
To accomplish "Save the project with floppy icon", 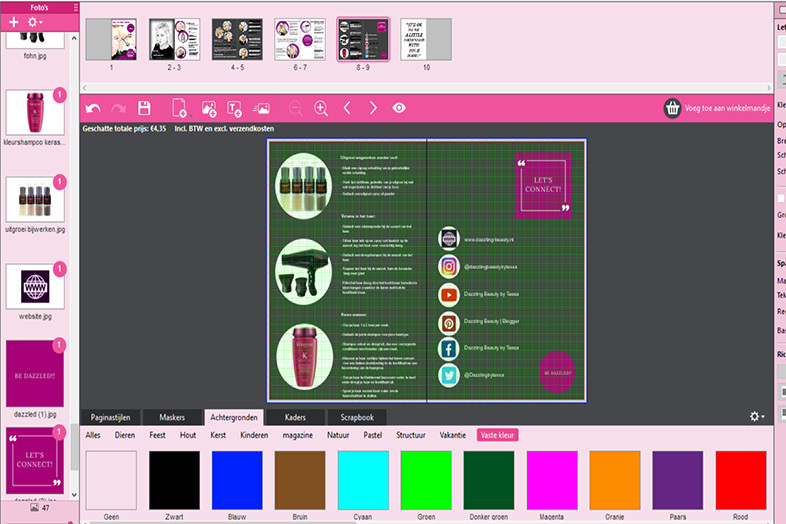I will 144,108.
